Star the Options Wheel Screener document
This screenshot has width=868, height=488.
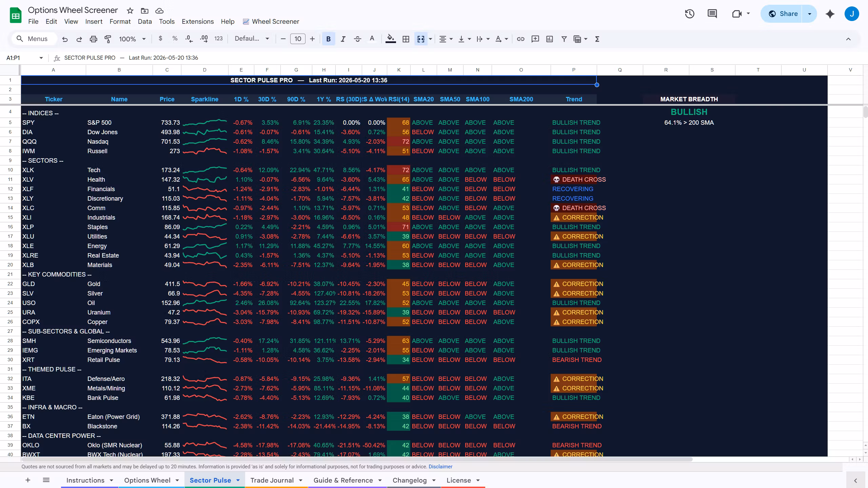pyautogui.click(x=130, y=11)
